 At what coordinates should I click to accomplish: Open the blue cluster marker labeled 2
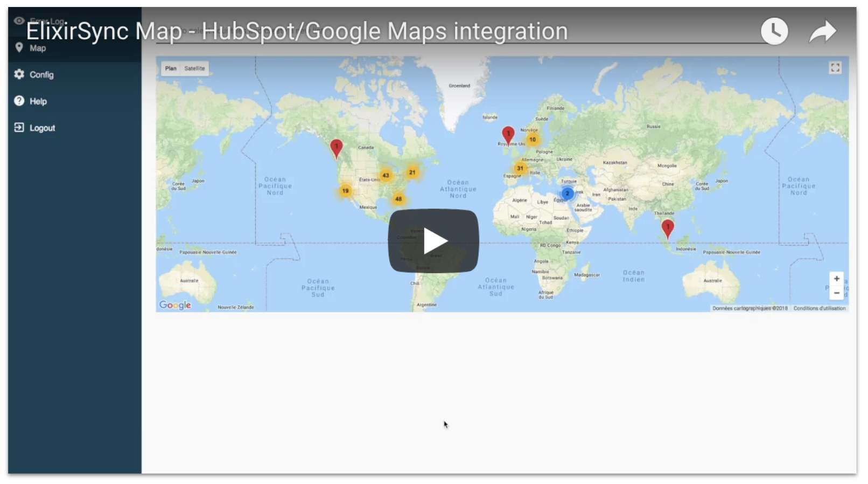pos(567,193)
